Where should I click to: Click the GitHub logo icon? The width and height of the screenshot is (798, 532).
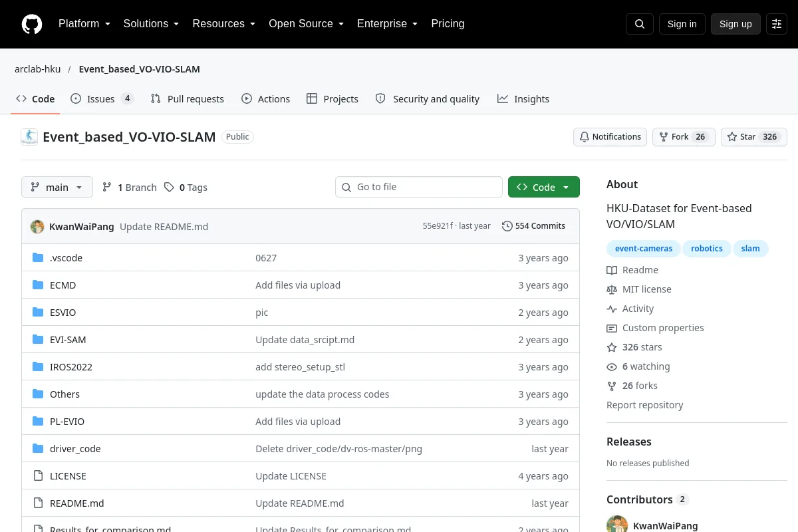coord(32,24)
